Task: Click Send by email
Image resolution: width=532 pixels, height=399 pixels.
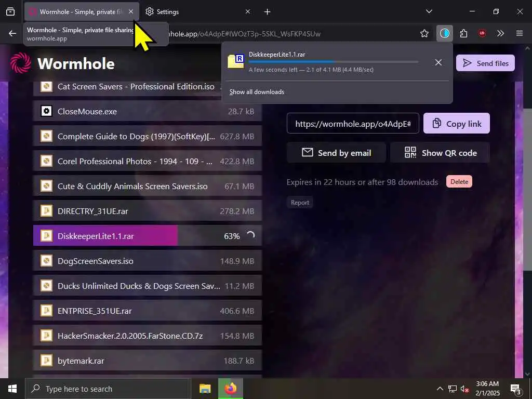Action: tap(336, 153)
